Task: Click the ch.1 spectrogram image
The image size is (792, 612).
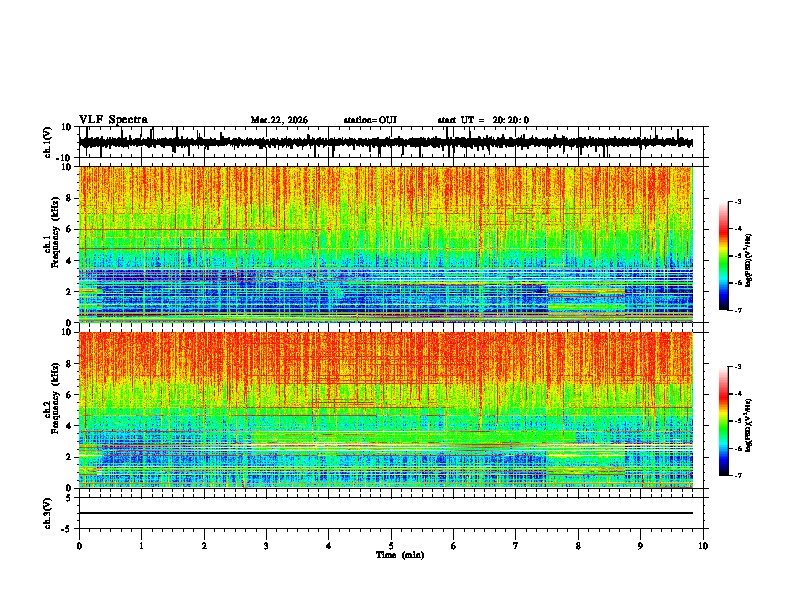Action: click(386, 244)
